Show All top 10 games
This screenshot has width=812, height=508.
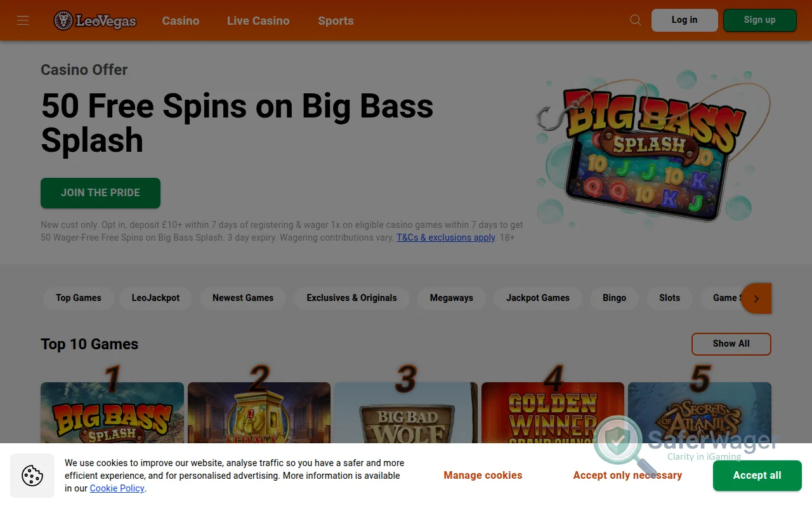pos(731,344)
